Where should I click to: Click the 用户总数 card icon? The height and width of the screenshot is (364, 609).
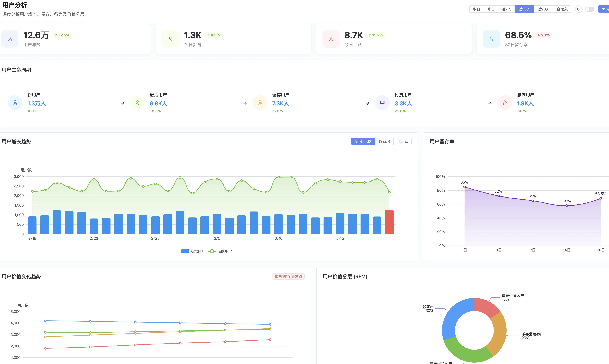(10, 39)
